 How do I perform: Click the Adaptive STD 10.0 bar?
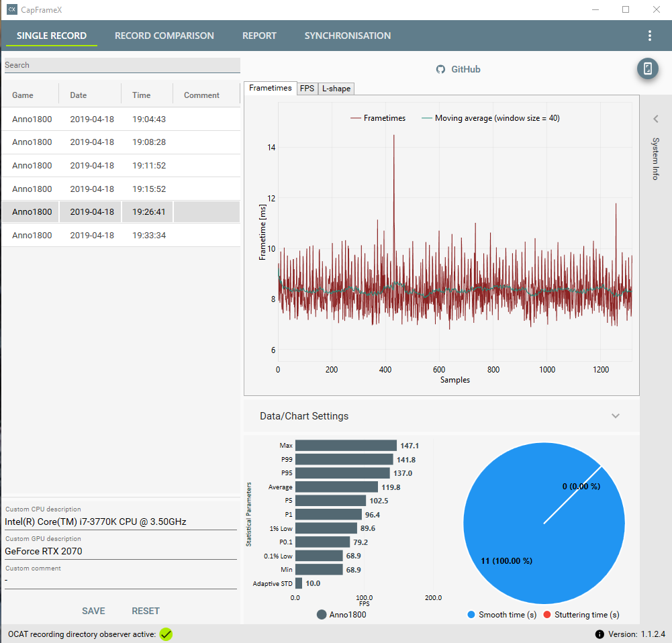(299, 583)
